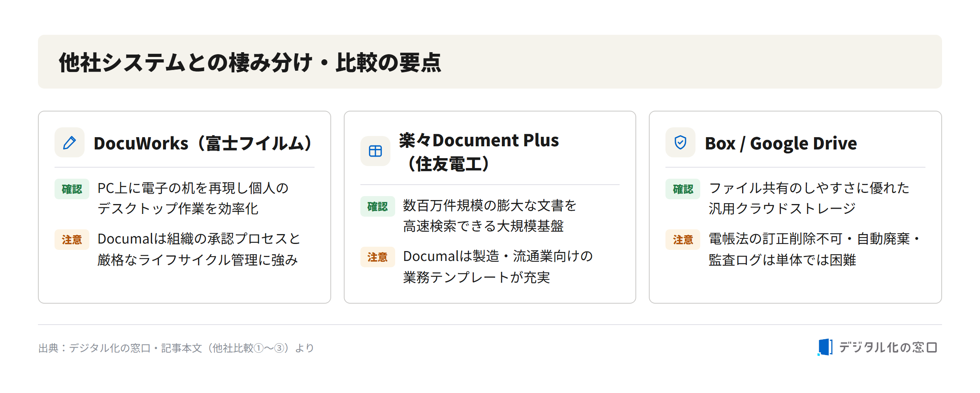The height and width of the screenshot is (393, 980).
Task: Click the デジタル化の窓口 blue logo icon
Action: pos(825,347)
